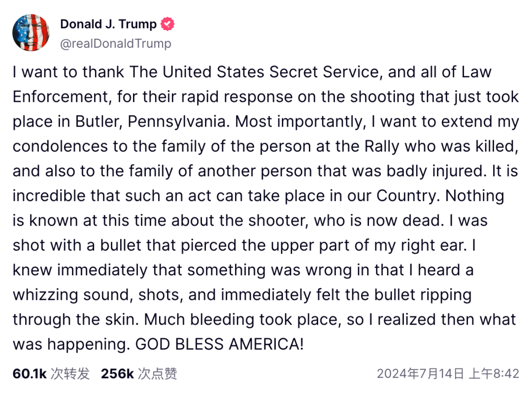Click the phrase whizzing sound, shots
Screen dimensions: 532x396
[98, 295]
